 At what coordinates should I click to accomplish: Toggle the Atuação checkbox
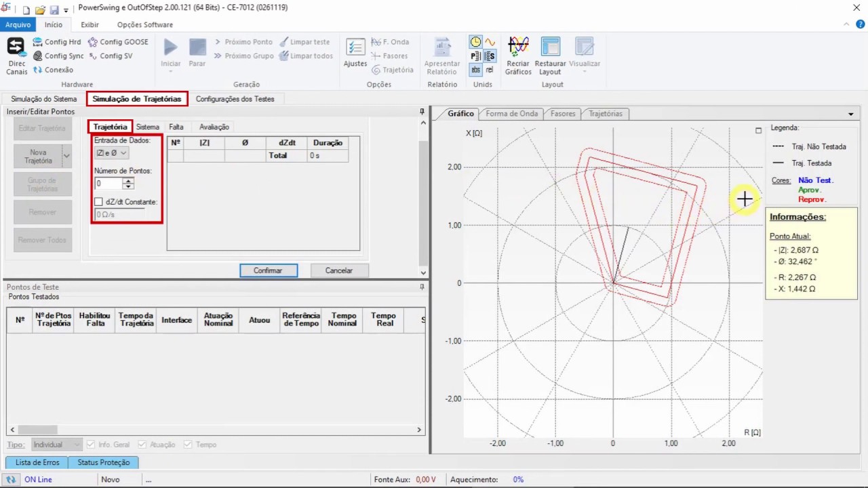tap(142, 445)
